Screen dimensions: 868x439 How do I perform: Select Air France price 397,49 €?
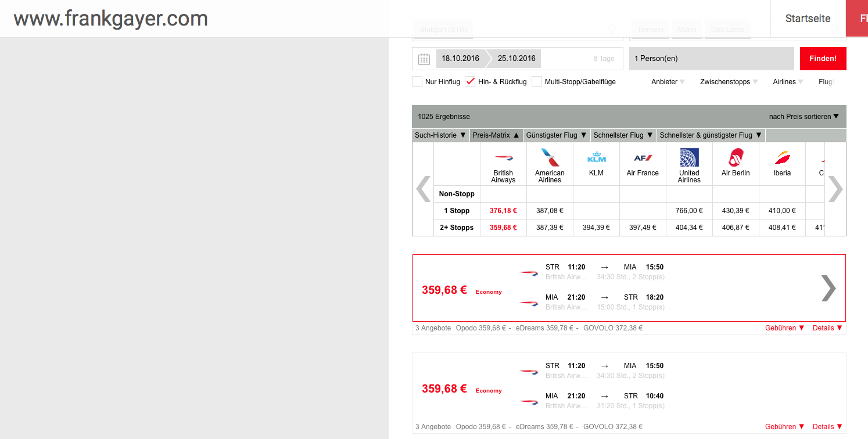pos(643,228)
